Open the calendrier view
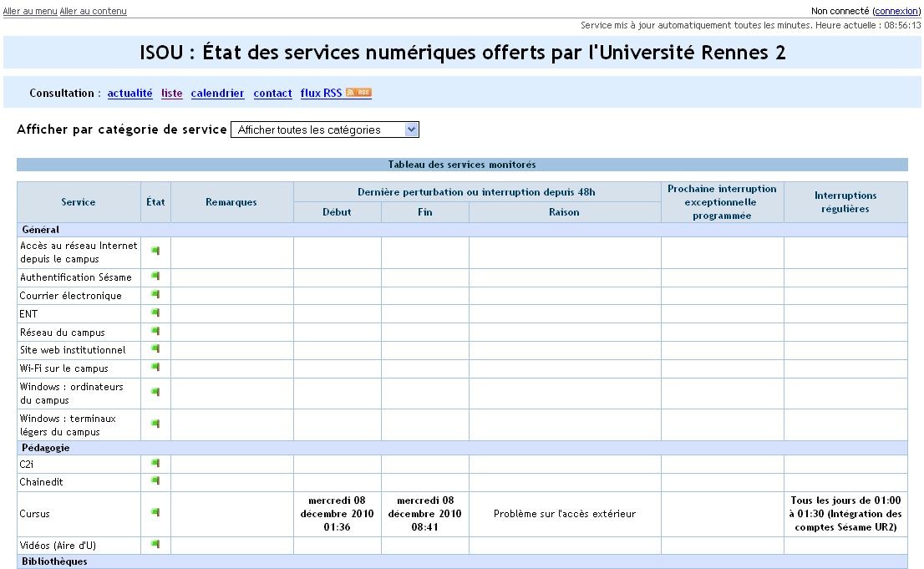The width and height of the screenshot is (924, 569). pyautogui.click(x=217, y=94)
